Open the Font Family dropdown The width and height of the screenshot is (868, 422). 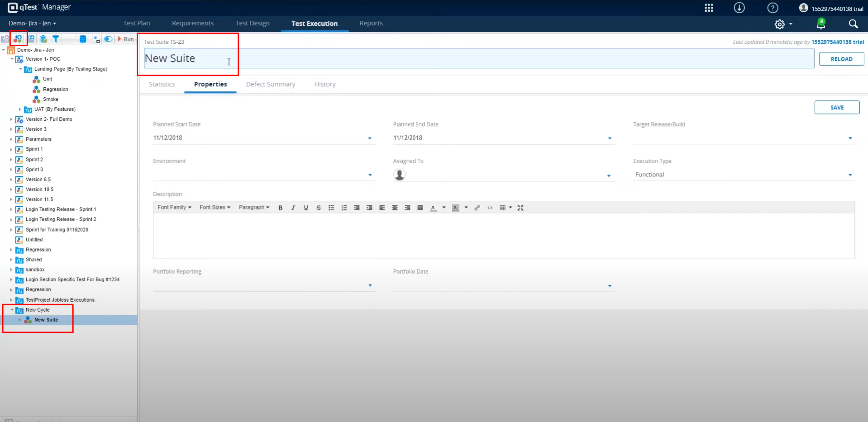coord(174,208)
